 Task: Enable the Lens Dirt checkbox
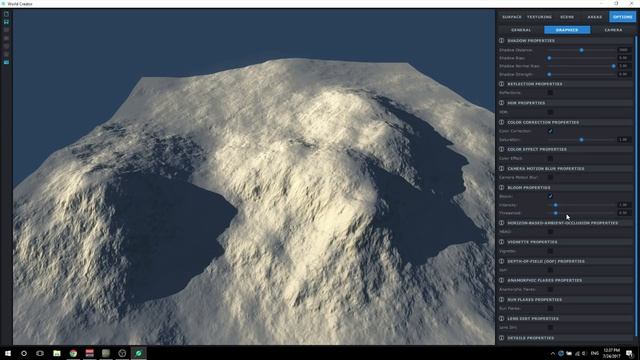pyautogui.click(x=550, y=327)
